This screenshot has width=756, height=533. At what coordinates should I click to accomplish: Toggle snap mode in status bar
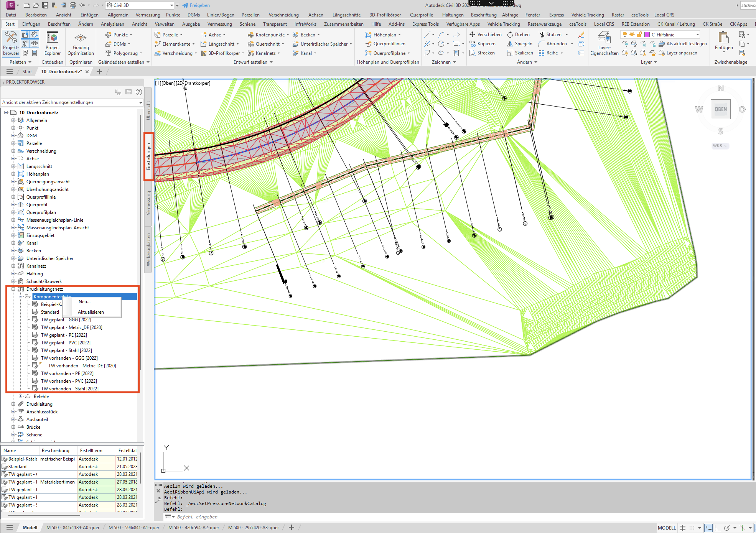point(692,528)
